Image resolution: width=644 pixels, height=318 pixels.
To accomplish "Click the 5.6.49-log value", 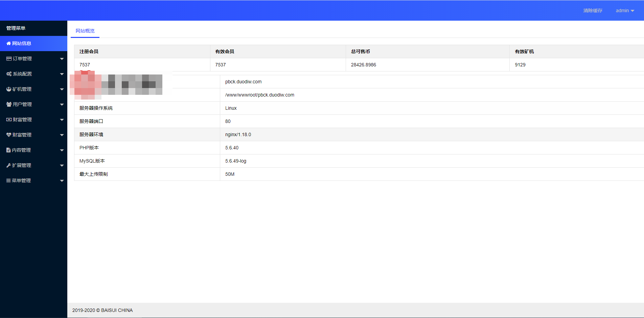I will pos(236,161).
